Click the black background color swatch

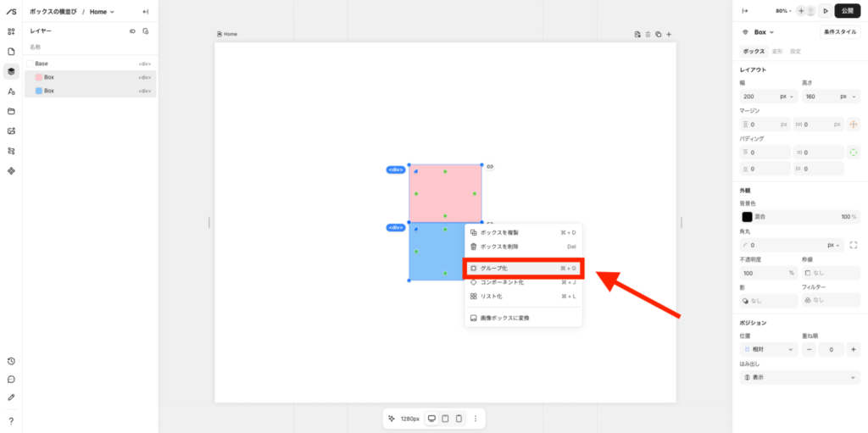click(747, 217)
